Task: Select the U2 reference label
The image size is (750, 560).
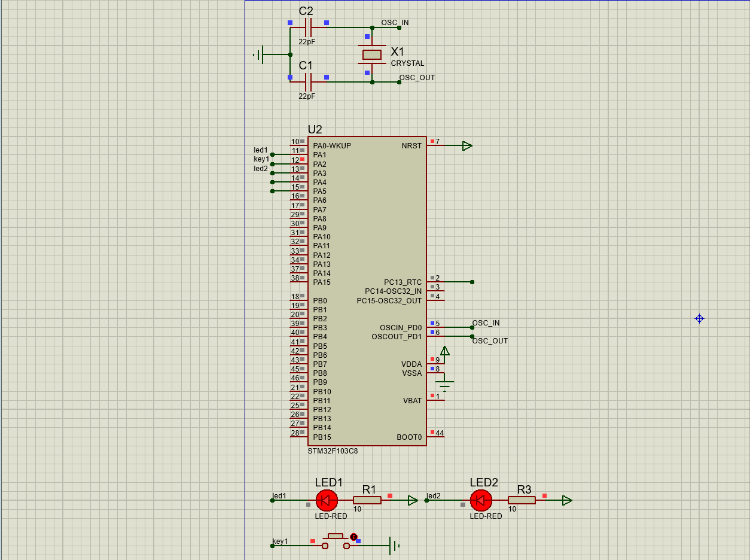Action: 315,129
